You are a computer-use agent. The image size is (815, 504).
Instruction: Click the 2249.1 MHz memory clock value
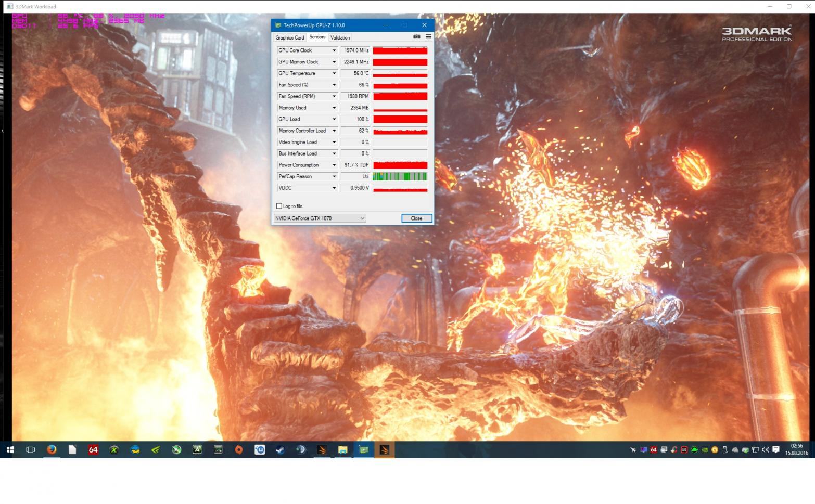pyautogui.click(x=355, y=62)
